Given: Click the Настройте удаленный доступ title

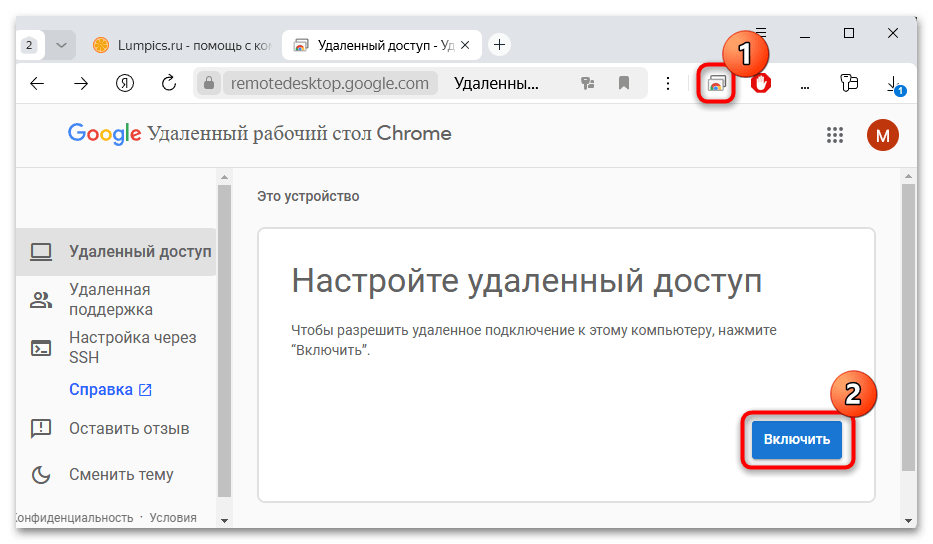Looking at the screenshot, I should click(527, 281).
